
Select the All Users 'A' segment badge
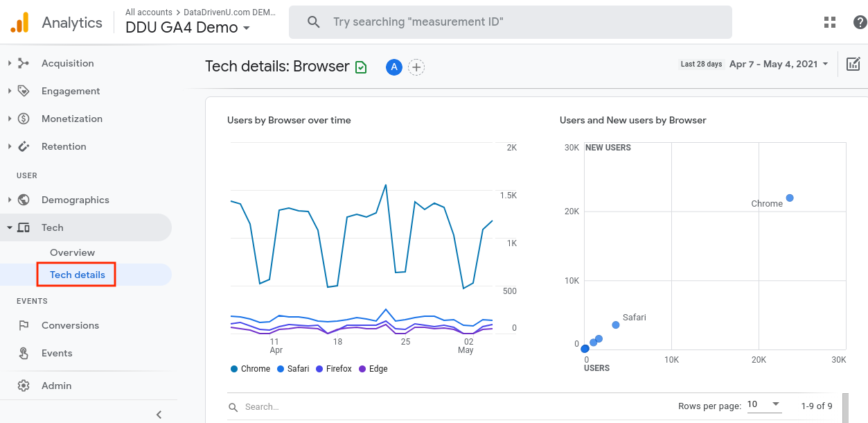(x=394, y=67)
